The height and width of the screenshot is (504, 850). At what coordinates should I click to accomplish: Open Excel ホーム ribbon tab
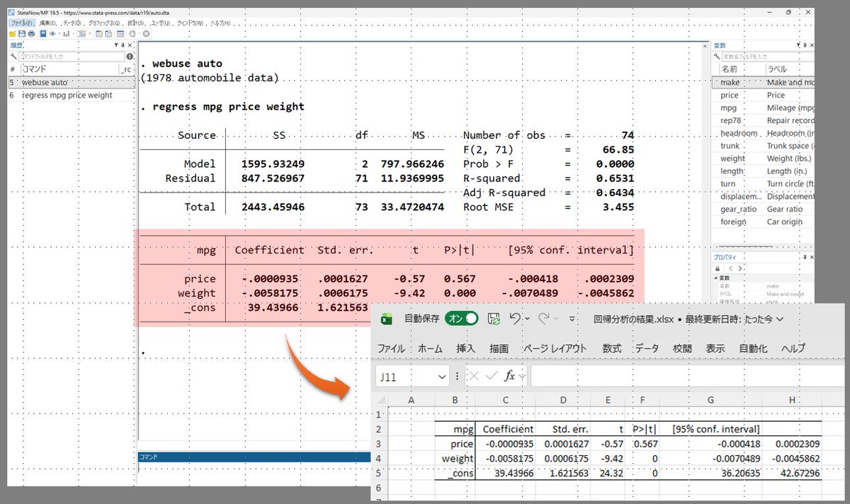point(430,348)
